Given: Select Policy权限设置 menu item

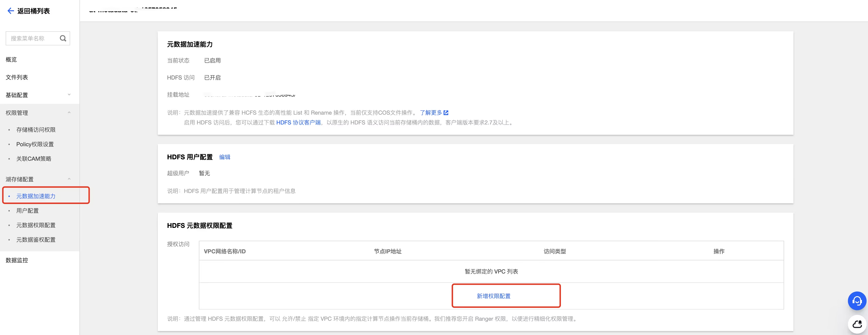Looking at the screenshot, I should [x=35, y=144].
